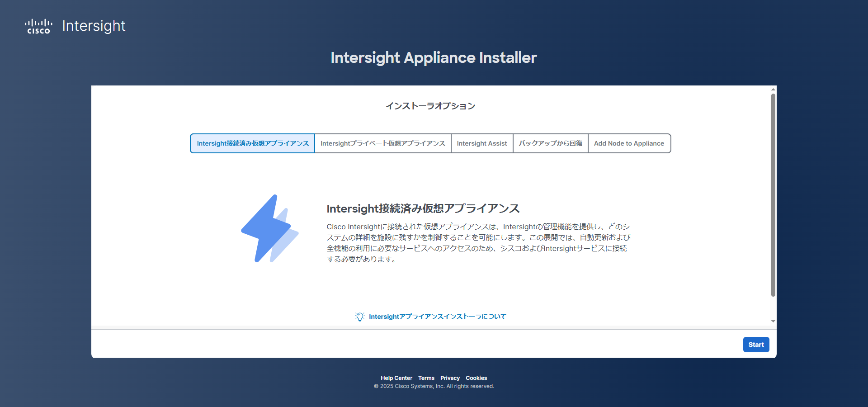Open the Help Center footer link

point(396,378)
